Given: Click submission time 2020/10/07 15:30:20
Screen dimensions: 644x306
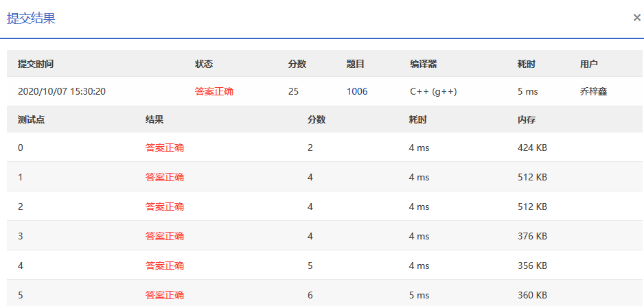Looking at the screenshot, I should coord(62,91).
